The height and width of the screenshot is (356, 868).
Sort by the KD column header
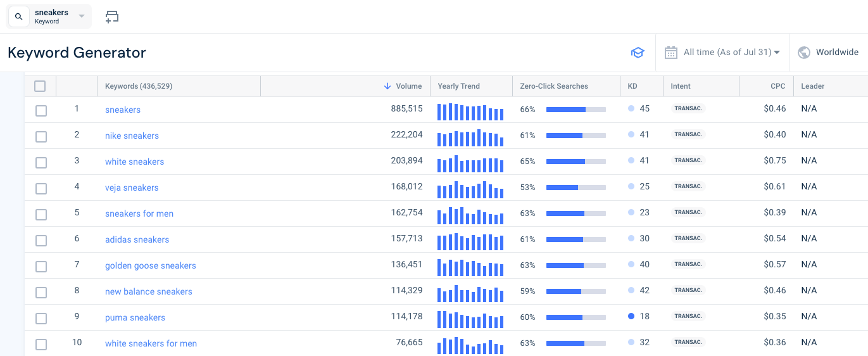click(x=632, y=86)
